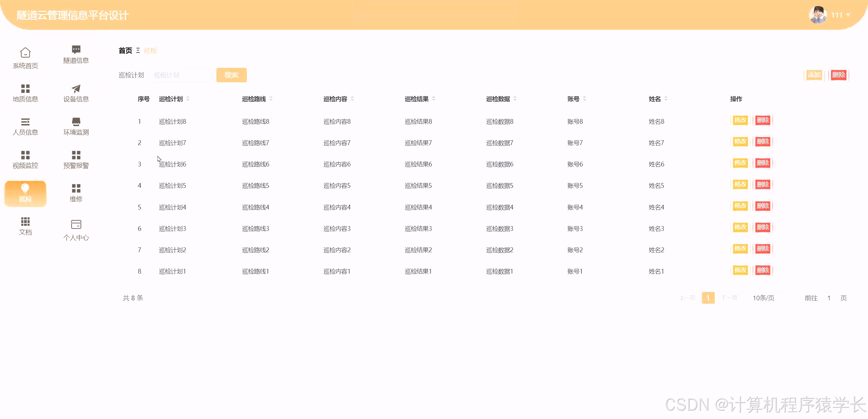Screen dimensions: 868x419
Task: Check the row checkbox for 巡检计划7
Action: [120, 143]
